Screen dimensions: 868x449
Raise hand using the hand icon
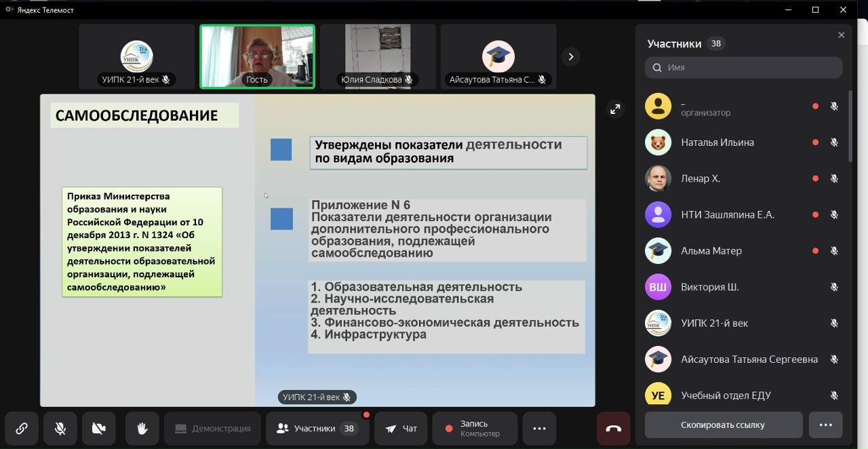(x=142, y=429)
